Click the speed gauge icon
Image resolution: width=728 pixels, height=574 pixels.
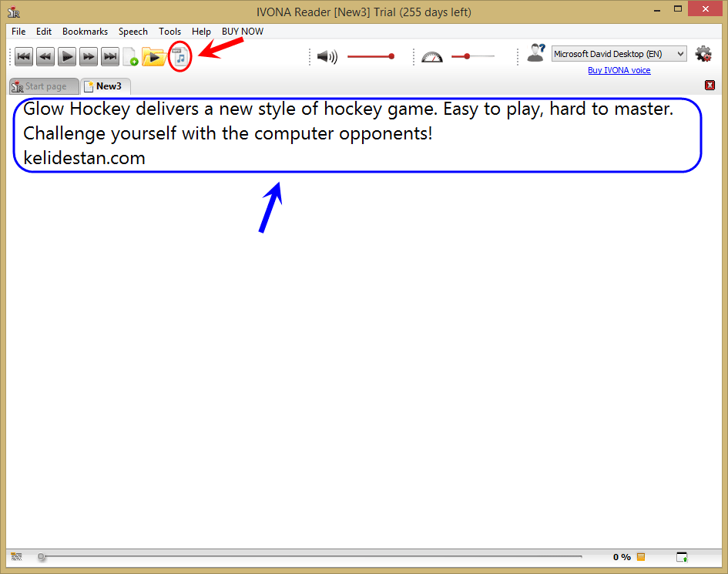point(431,57)
